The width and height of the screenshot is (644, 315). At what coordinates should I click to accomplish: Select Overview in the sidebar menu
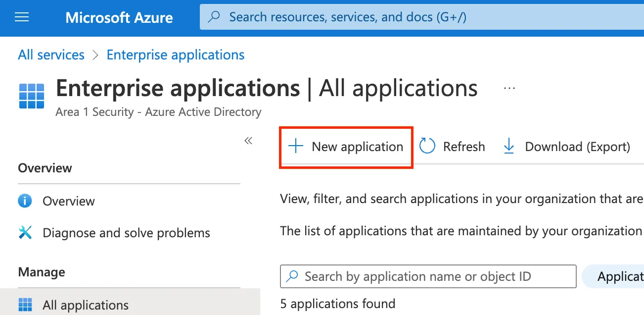click(x=68, y=201)
